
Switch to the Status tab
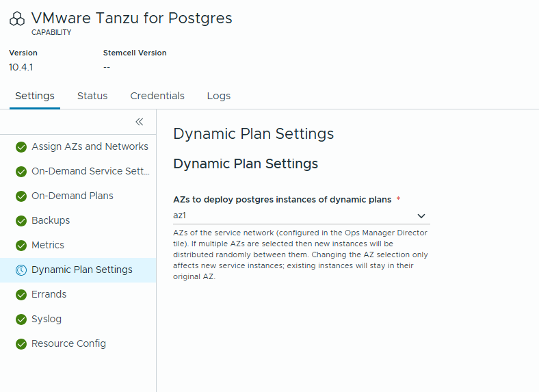pyautogui.click(x=92, y=96)
